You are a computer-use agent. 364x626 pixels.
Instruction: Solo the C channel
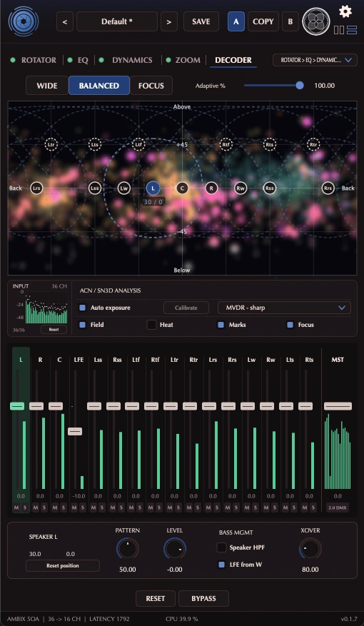point(64,508)
